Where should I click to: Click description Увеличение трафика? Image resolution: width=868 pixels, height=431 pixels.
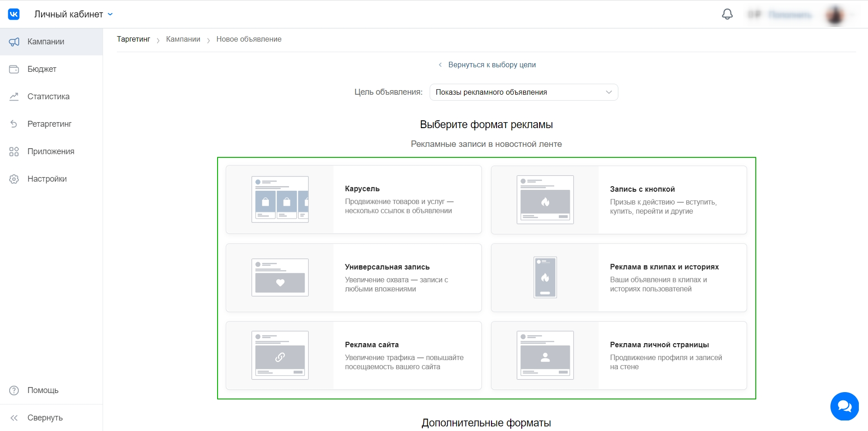tap(404, 362)
